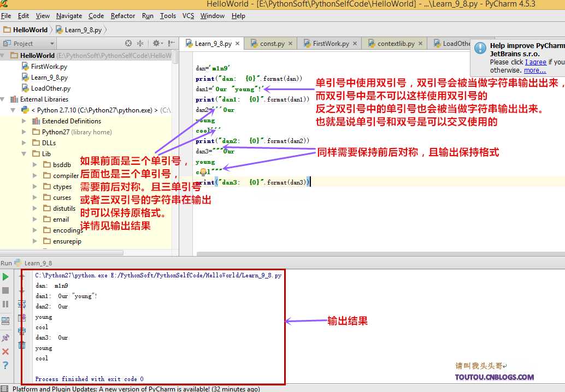Close the Learn_9_8.py editor tab
This screenshot has width=565, height=392.
[x=238, y=44]
